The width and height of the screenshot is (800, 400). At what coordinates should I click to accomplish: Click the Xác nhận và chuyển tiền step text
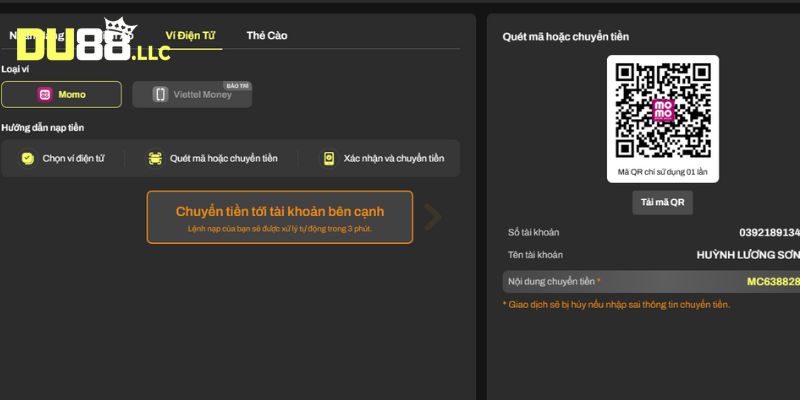pos(393,159)
